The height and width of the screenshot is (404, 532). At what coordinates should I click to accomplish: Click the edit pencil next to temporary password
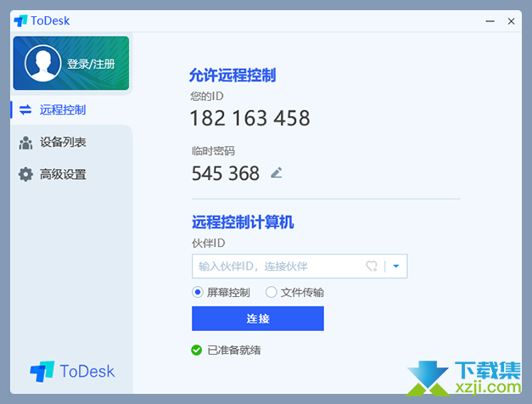(x=277, y=172)
